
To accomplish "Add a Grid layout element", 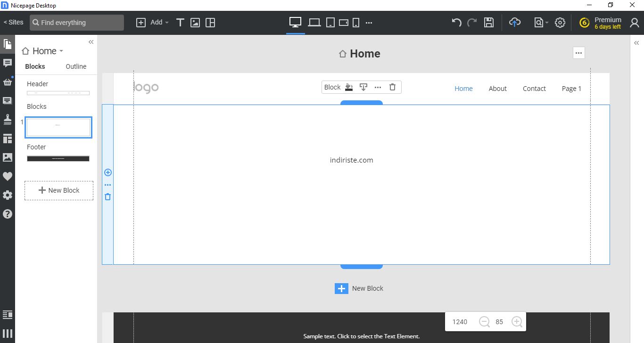I will click(x=210, y=23).
